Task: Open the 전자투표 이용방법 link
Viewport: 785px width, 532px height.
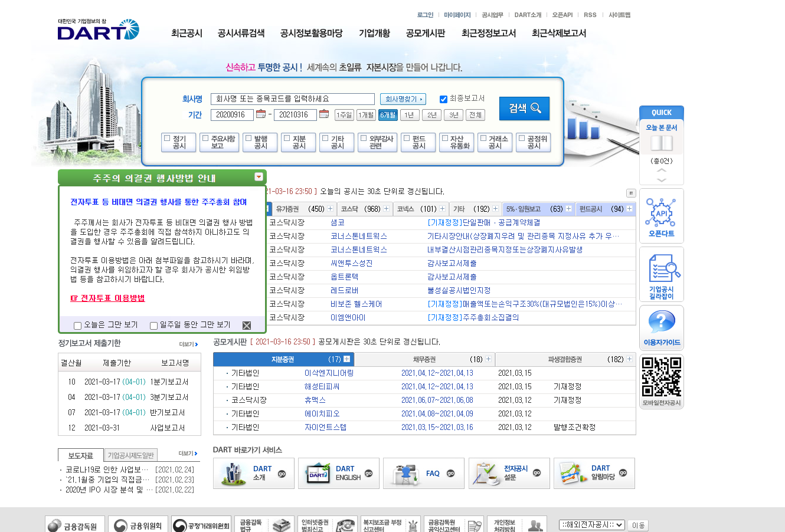Action: tap(107, 298)
